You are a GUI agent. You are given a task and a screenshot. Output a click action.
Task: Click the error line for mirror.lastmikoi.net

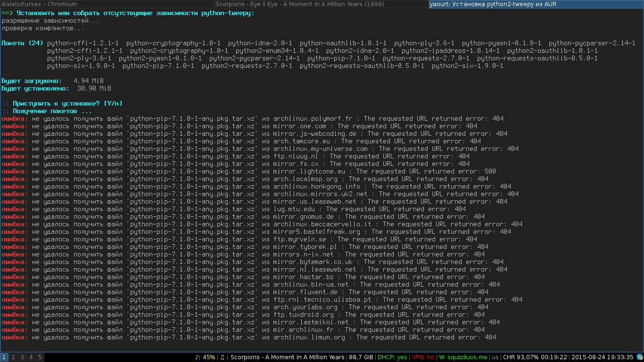[251, 322]
